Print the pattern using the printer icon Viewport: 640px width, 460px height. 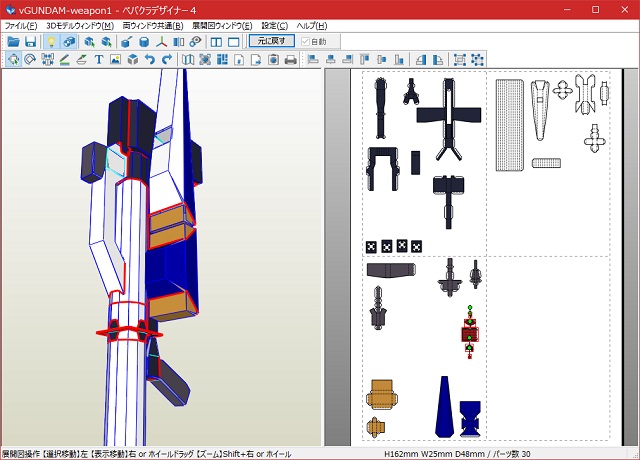(291, 60)
